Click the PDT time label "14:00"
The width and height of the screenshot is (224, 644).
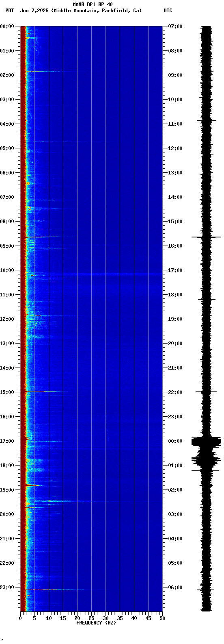click(7, 368)
